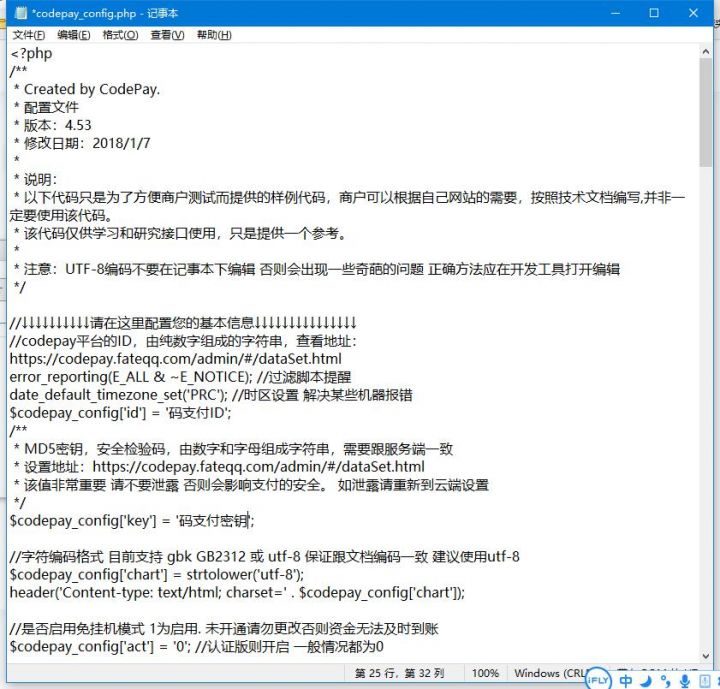Maximize the Notepad window
The height and width of the screenshot is (689, 720).
654,13
